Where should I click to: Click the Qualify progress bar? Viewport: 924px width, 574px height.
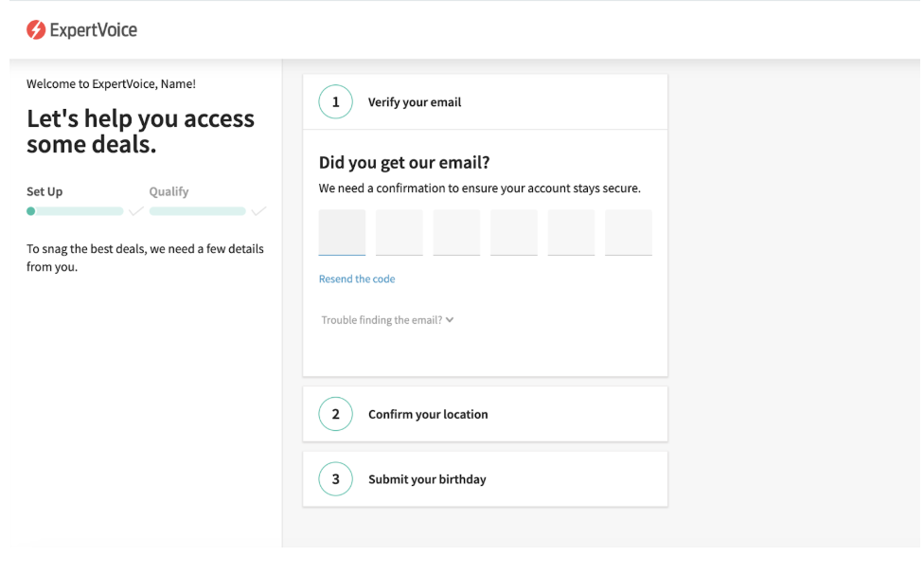pyautogui.click(x=198, y=211)
